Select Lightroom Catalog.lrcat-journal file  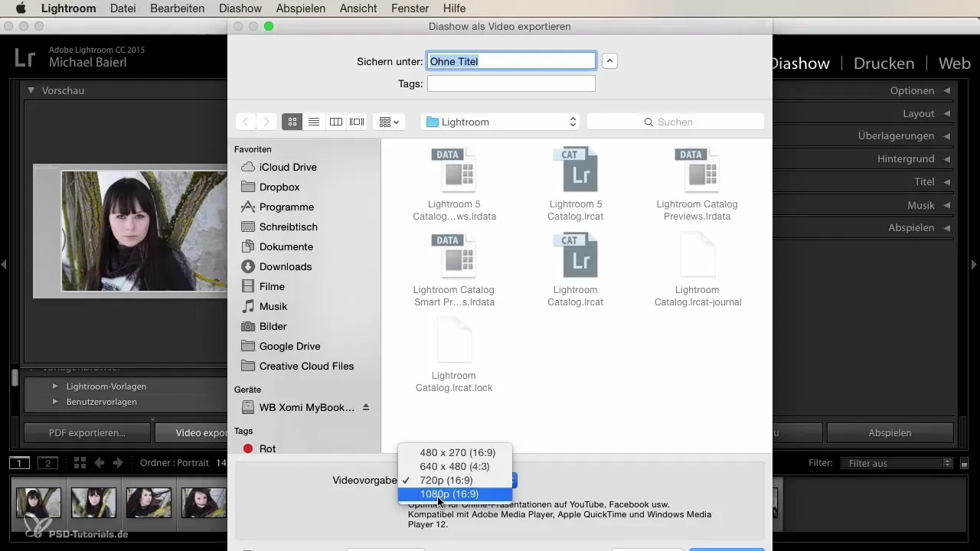point(697,269)
